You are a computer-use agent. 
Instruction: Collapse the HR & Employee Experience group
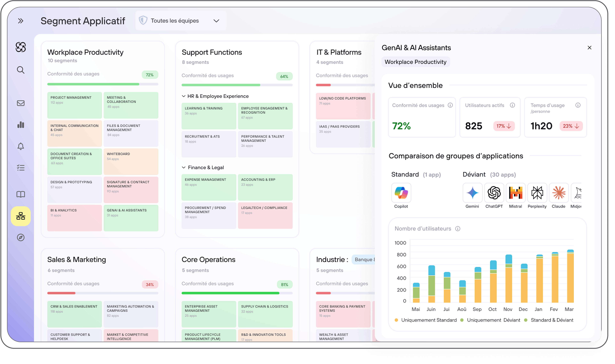tap(184, 96)
